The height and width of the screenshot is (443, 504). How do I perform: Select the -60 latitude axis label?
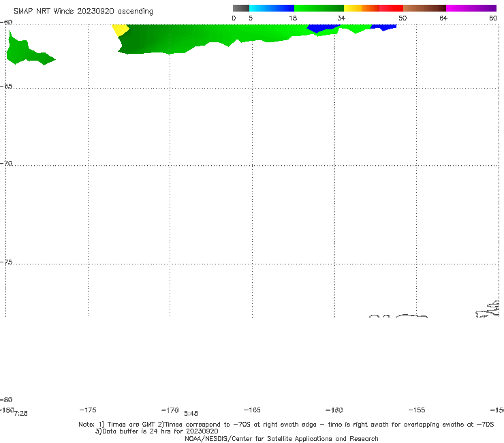tap(6, 22)
